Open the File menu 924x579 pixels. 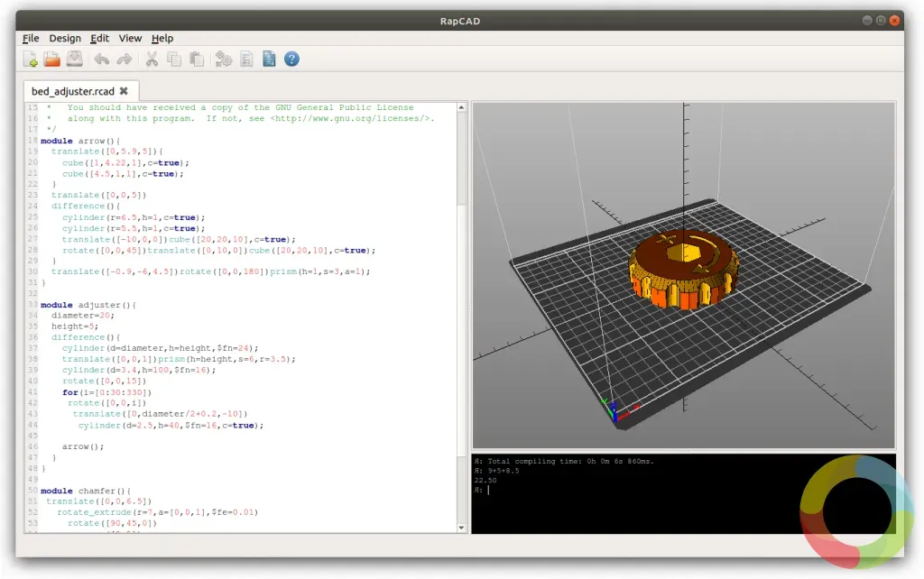[x=31, y=38]
